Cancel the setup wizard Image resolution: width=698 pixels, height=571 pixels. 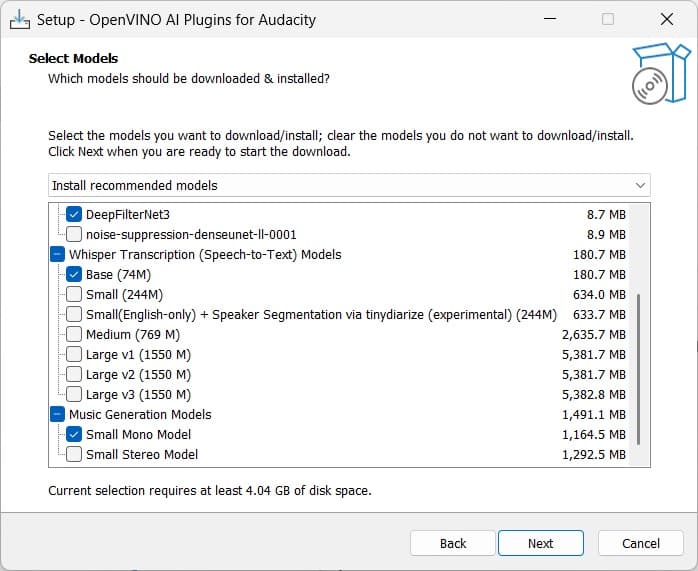[x=641, y=543]
